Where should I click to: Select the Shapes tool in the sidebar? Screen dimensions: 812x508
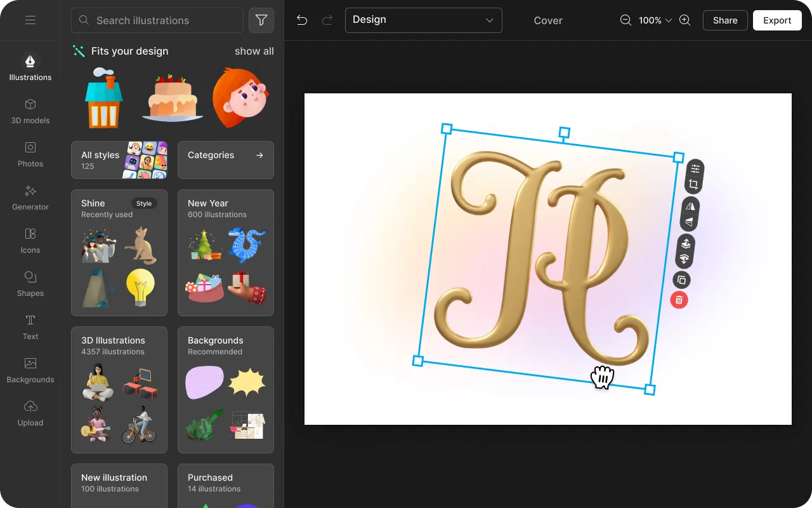coord(30,283)
